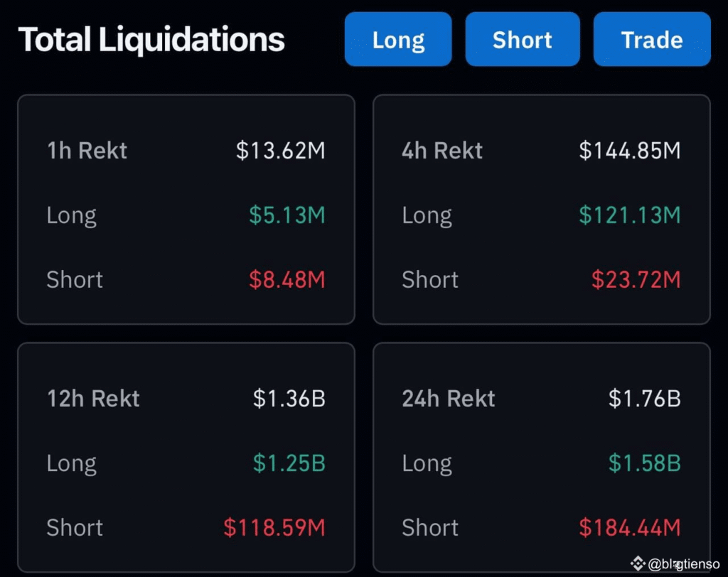This screenshot has width=728, height=577.
Task: Toggle the Long filter button
Action: click(397, 39)
